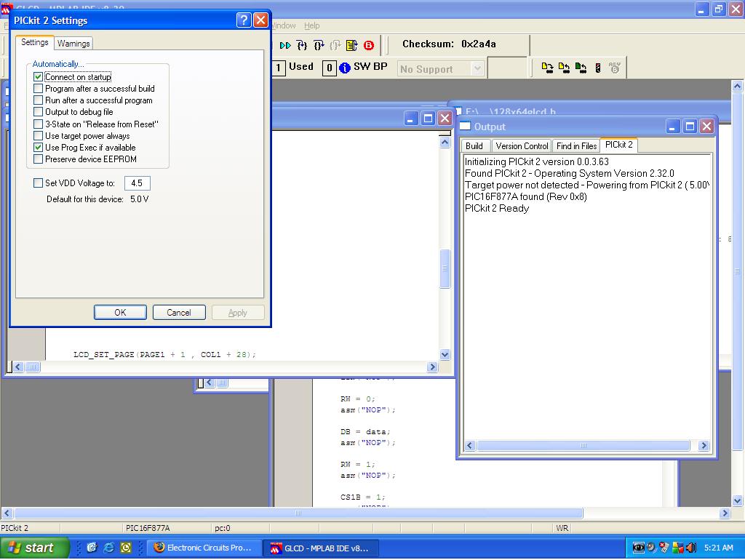Maximize the Output window
Screen dimensions: 745x560
[690, 127]
